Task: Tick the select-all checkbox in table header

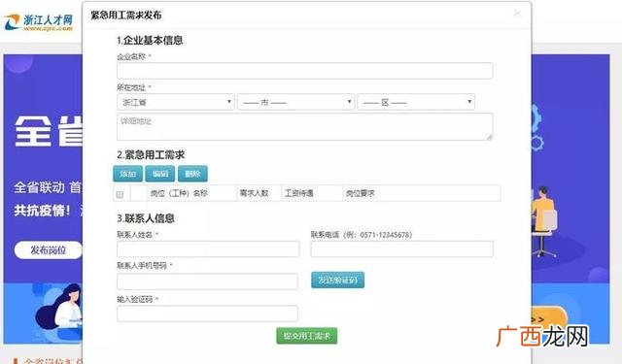Action: [120, 194]
